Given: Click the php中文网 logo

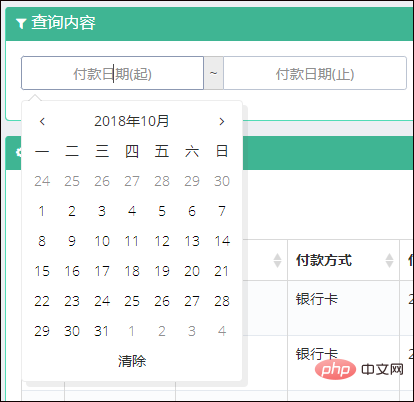Looking at the screenshot, I should [x=359, y=369].
